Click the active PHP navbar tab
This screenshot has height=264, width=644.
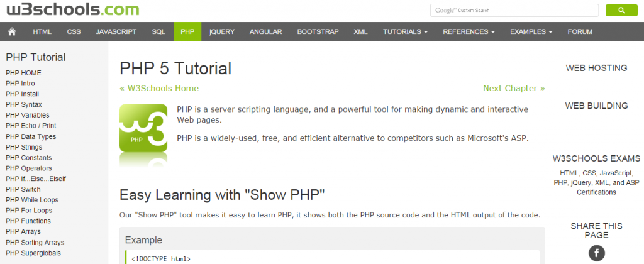click(x=187, y=31)
